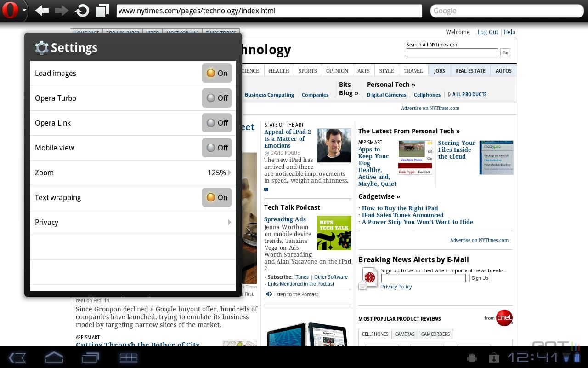This screenshot has height=368, width=588.
Task: Open the Opera menu button
Action: (14, 11)
